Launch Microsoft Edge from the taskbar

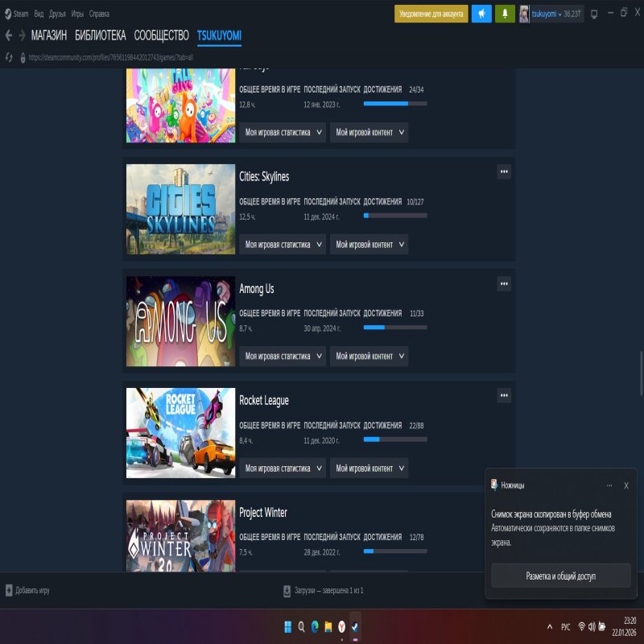(314, 625)
